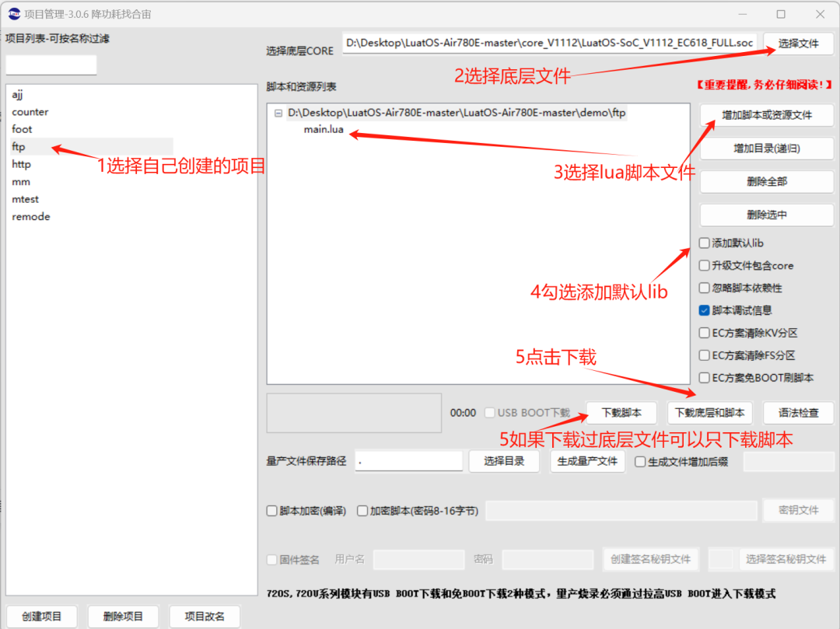This screenshot has width=840, height=629.
Task: Maximize the 项目管理 window
Action: [781, 15]
